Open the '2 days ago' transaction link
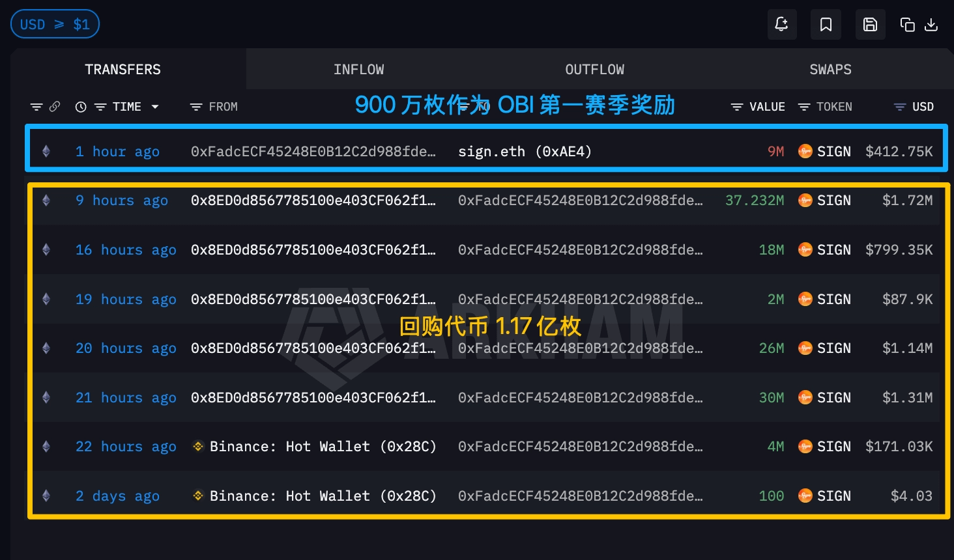The width and height of the screenshot is (954, 560). [x=117, y=496]
